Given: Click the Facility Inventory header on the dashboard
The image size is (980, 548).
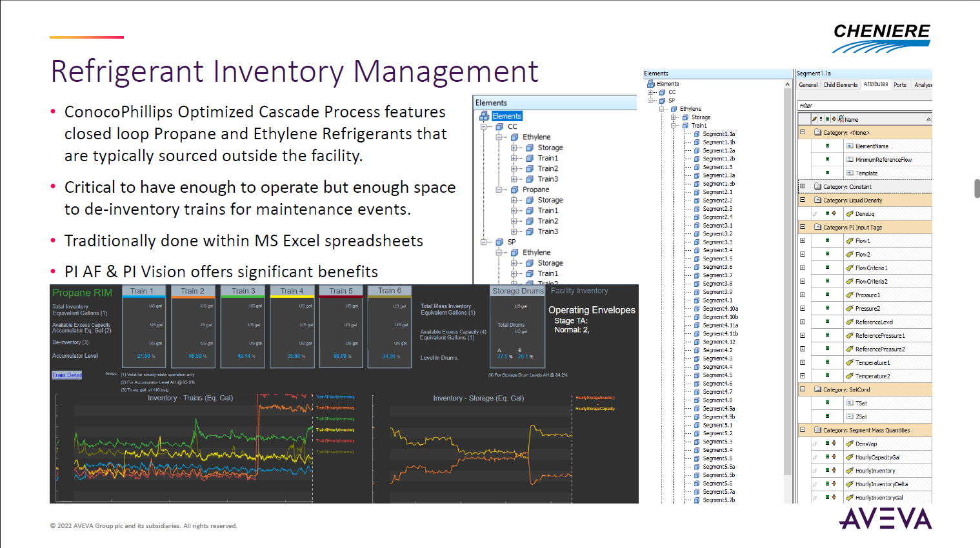Looking at the screenshot, I should coord(579,291).
